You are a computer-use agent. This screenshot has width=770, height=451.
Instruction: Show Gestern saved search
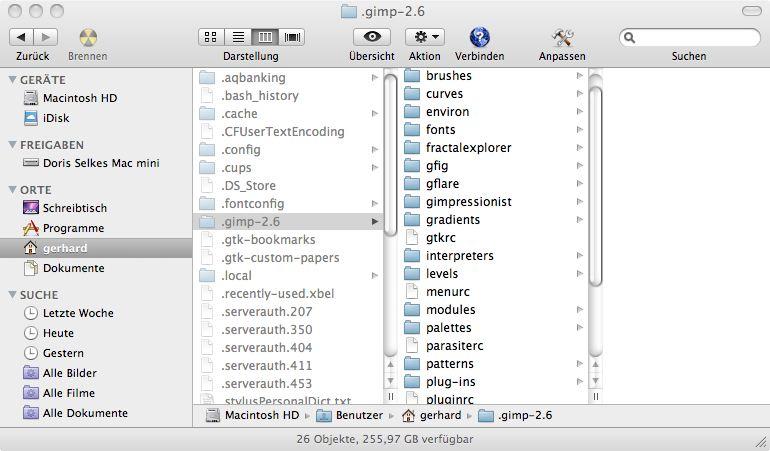[x=54, y=353]
